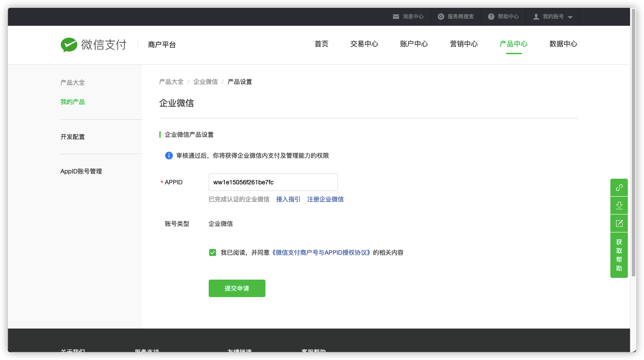The height and width of the screenshot is (360, 644).
Task: Uncheck the agreement checkbox 我已阅读
Action: 213,253
